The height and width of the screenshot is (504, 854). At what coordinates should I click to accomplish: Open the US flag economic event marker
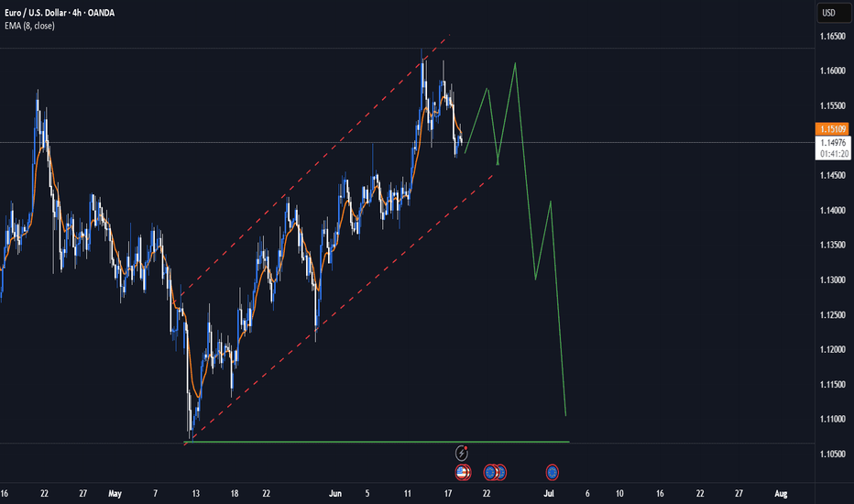pyautogui.click(x=463, y=473)
